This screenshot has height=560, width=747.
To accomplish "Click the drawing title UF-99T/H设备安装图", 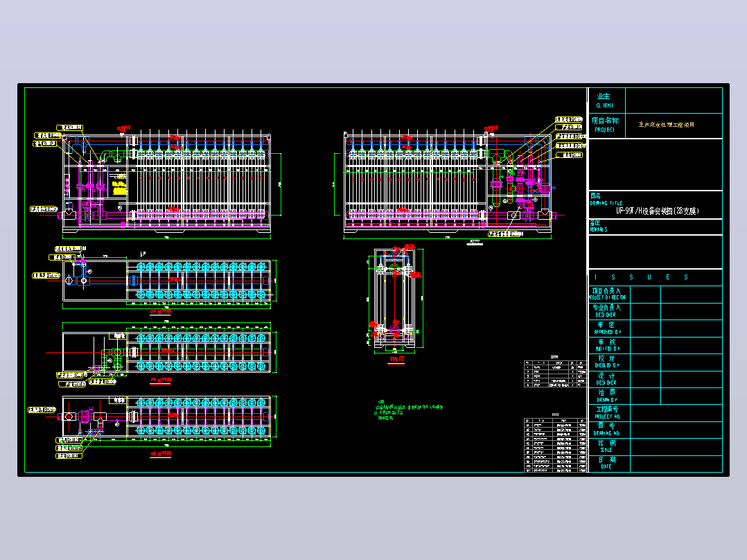I will (658, 211).
